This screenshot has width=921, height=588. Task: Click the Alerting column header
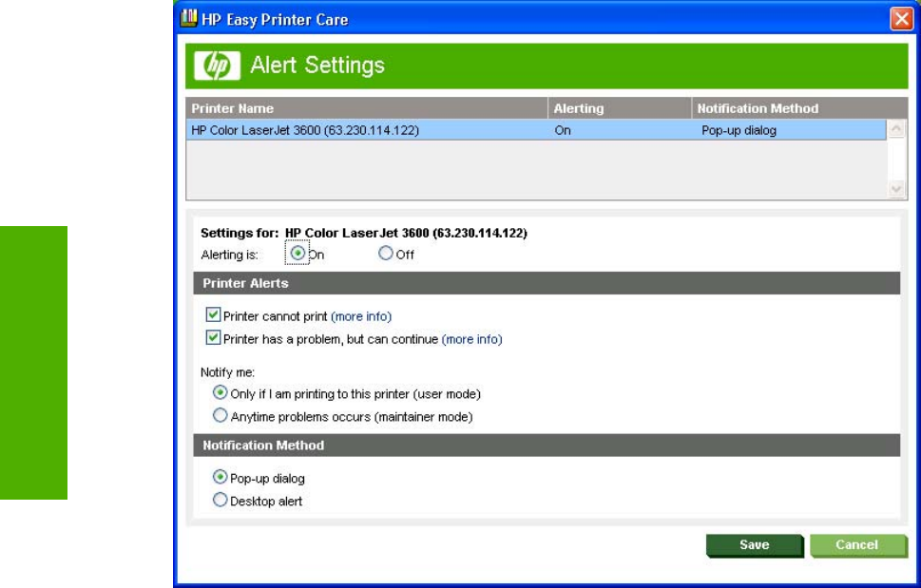[x=620, y=108]
